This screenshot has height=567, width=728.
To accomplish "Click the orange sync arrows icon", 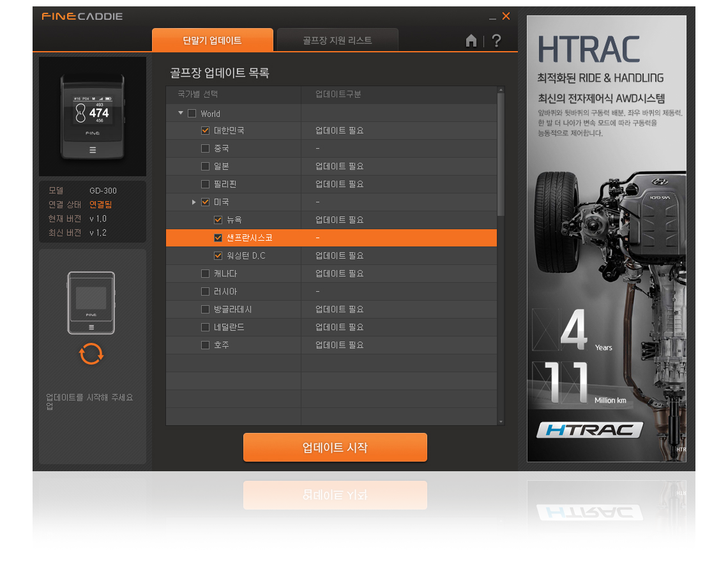I will click(x=91, y=354).
